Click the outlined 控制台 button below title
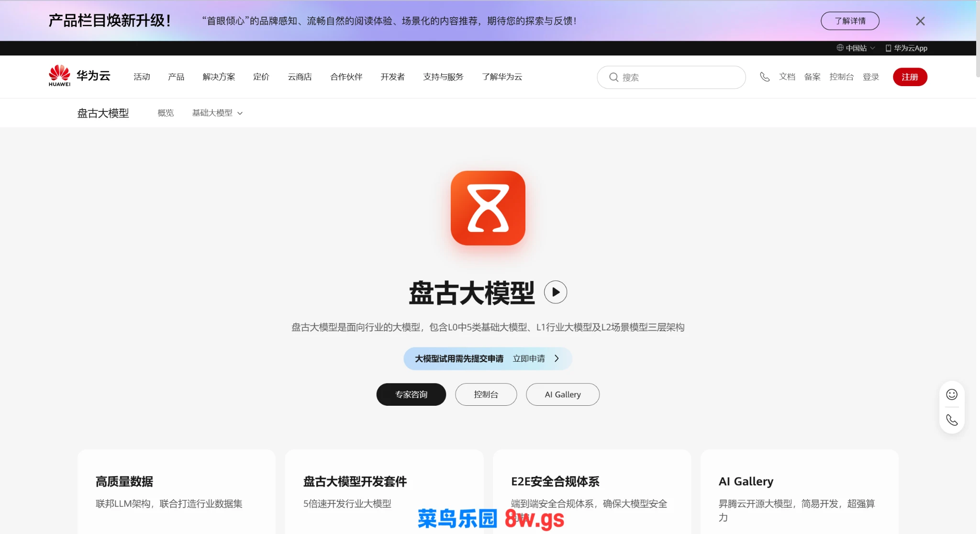Screen dimensions: 980x534 (x=486, y=394)
